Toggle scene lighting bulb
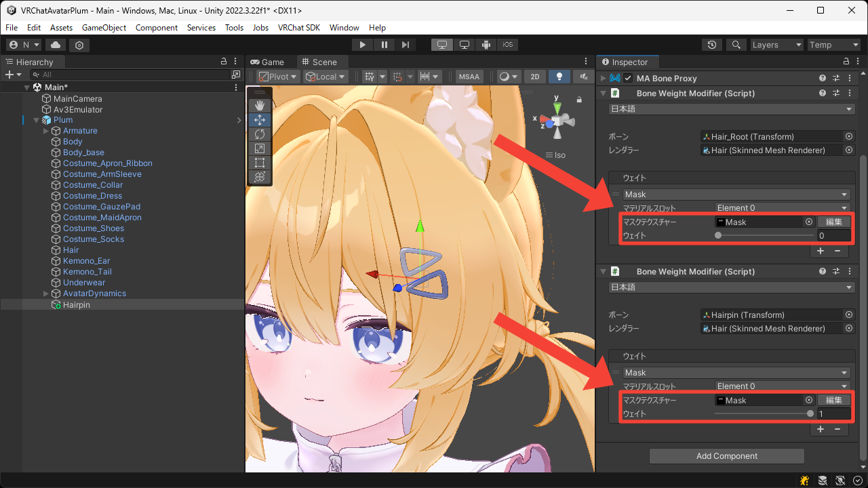The image size is (868, 488). pos(559,77)
